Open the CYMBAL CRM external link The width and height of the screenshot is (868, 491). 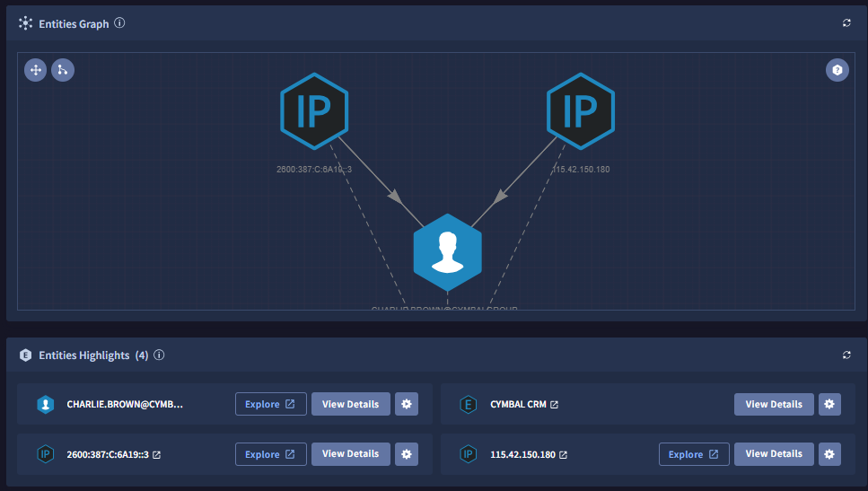(554, 405)
